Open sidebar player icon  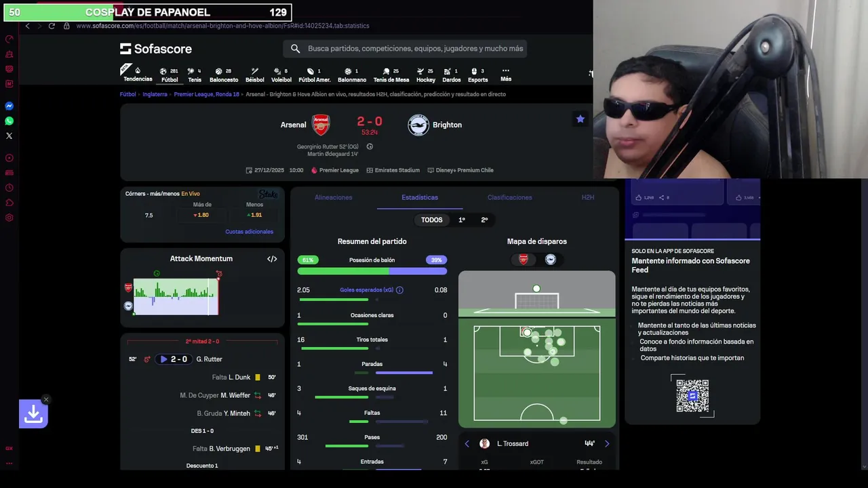(9, 158)
